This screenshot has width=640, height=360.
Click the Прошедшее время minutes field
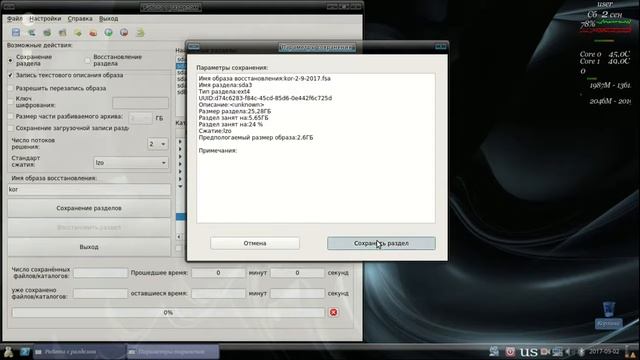pyautogui.click(x=218, y=273)
